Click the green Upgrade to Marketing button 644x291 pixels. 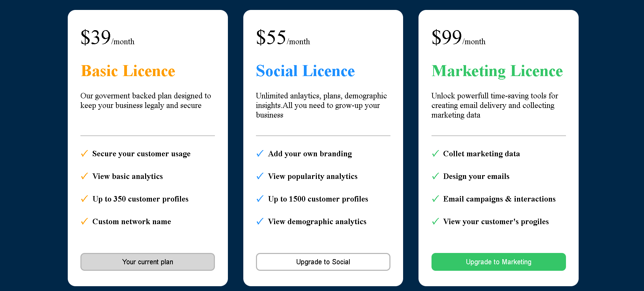coord(499,262)
